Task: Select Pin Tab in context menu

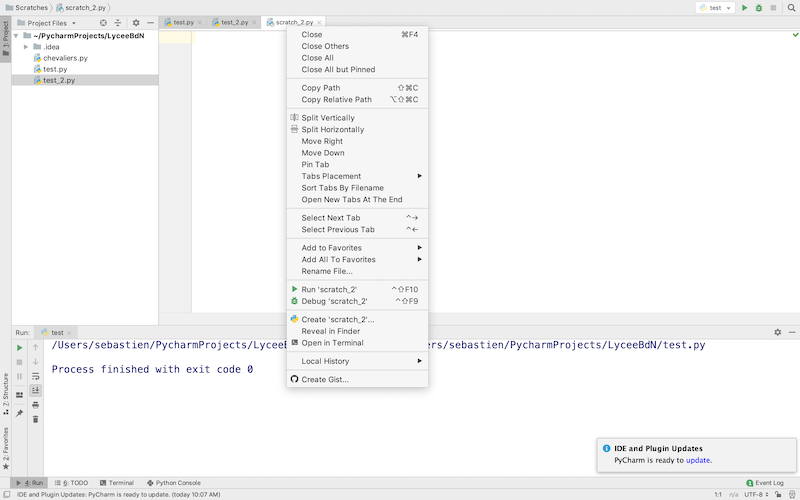Action: click(357, 164)
